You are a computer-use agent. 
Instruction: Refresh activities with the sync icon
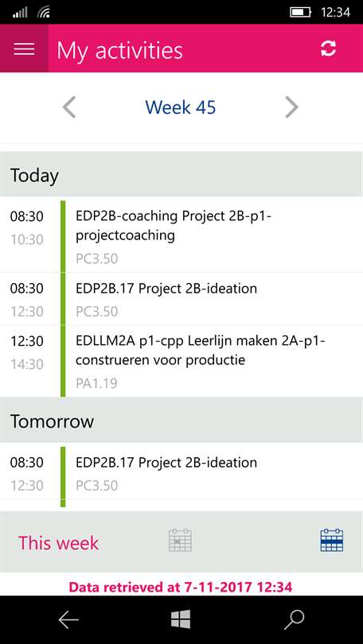pos(329,48)
